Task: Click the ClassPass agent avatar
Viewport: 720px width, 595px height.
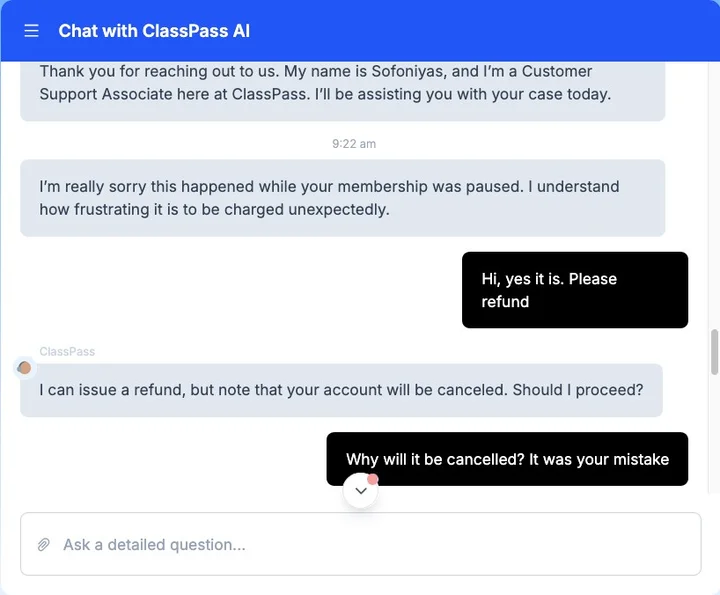Action: point(24,368)
